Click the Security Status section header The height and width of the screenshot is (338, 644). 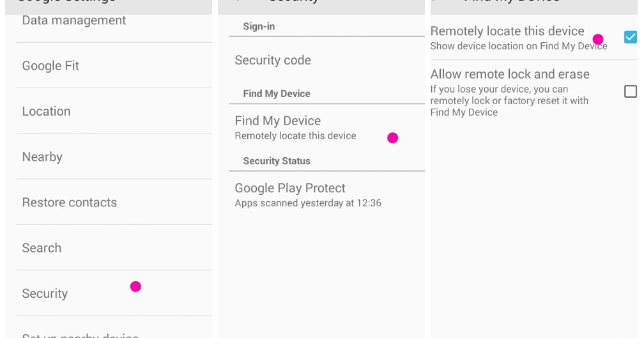277,161
